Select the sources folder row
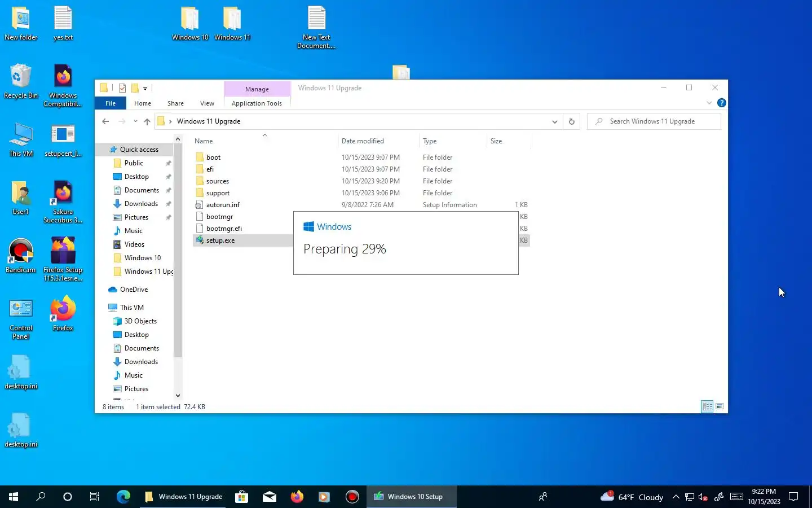The width and height of the screenshot is (812, 508). tap(361, 181)
